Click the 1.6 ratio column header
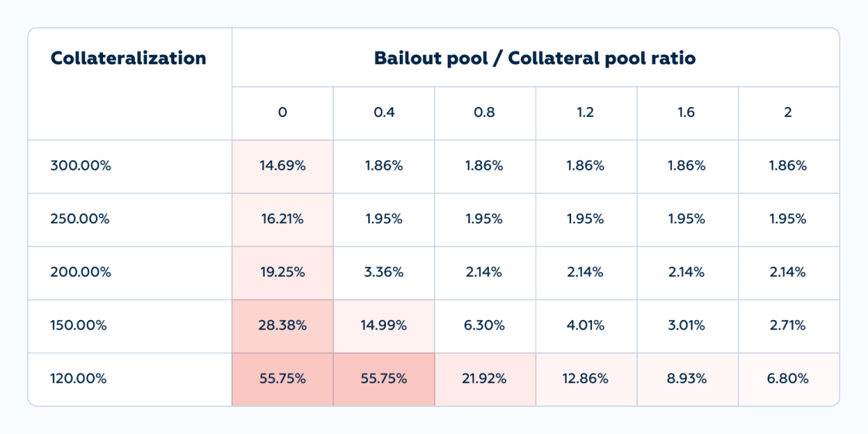The height and width of the screenshot is (434, 868). [687, 113]
